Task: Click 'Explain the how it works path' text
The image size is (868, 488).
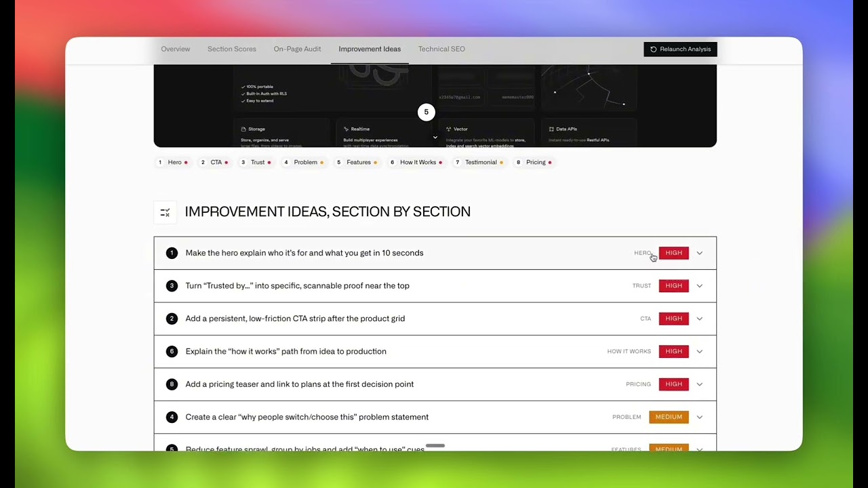Action: (x=286, y=351)
